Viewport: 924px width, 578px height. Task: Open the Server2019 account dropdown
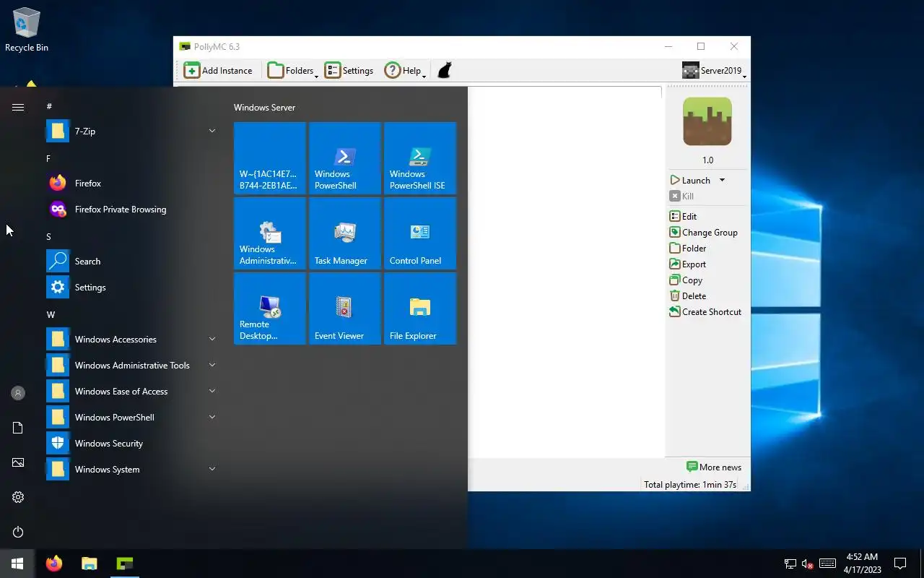click(x=714, y=70)
